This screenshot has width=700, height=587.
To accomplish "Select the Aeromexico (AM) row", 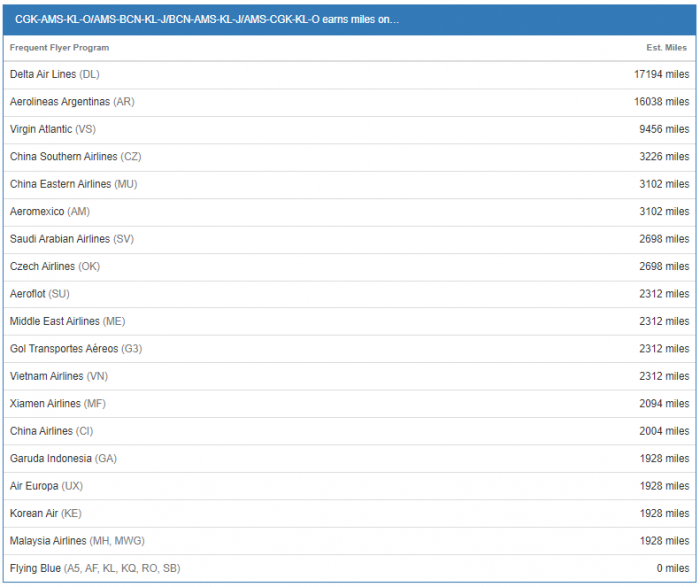I will (350, 212).
